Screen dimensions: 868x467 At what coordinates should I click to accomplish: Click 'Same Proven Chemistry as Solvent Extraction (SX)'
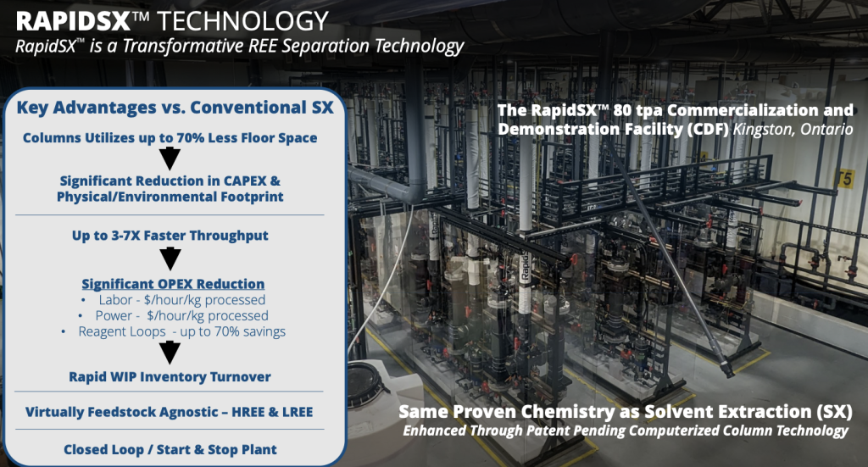(x=626, y=412)
